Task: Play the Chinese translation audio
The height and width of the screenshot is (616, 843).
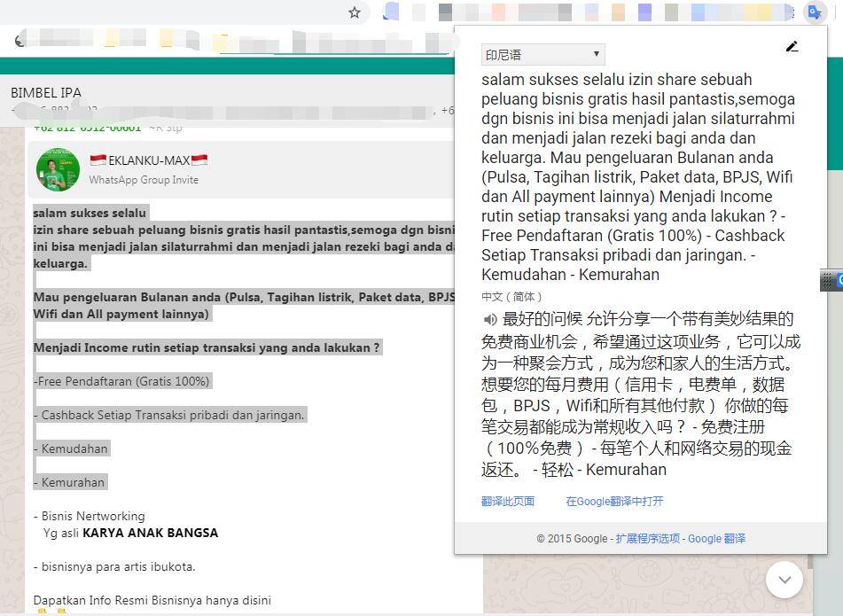Action: (490, 320)
